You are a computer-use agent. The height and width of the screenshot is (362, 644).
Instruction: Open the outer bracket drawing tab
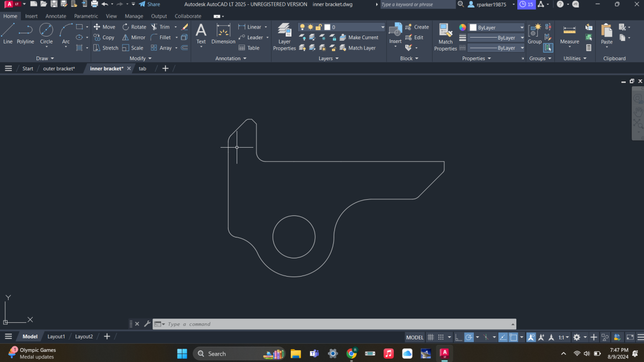pyautogui.click(x=59, y=68)
